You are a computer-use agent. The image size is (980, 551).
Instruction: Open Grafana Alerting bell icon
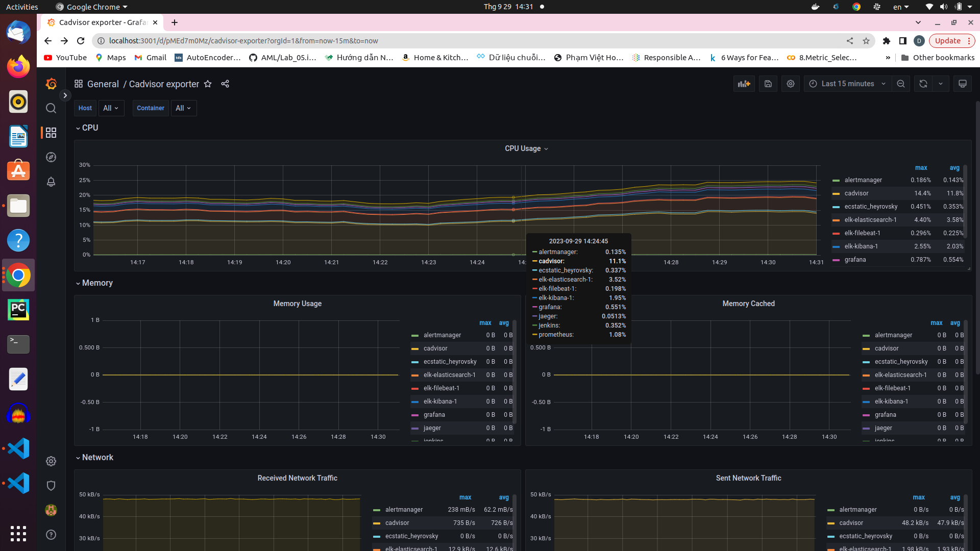pos(51,182)
